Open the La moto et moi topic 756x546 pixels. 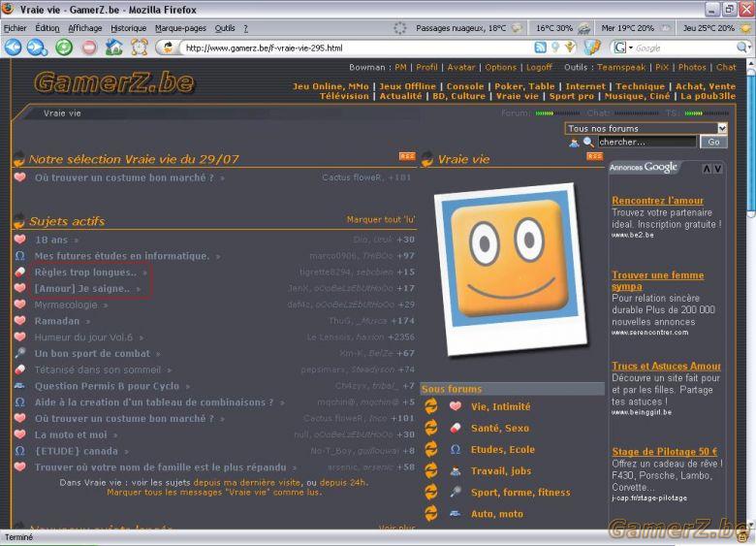[71, 434]
